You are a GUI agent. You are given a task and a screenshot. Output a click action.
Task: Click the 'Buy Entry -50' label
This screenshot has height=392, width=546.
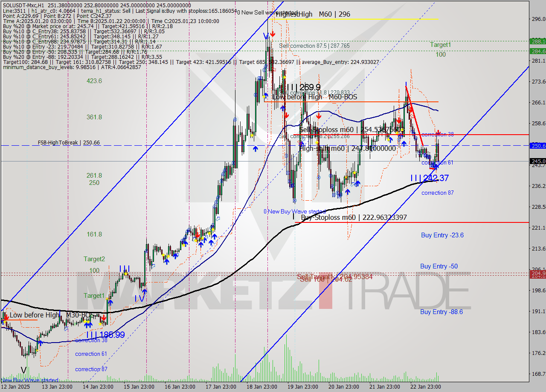pyautogui.click(x=439, y=266)
